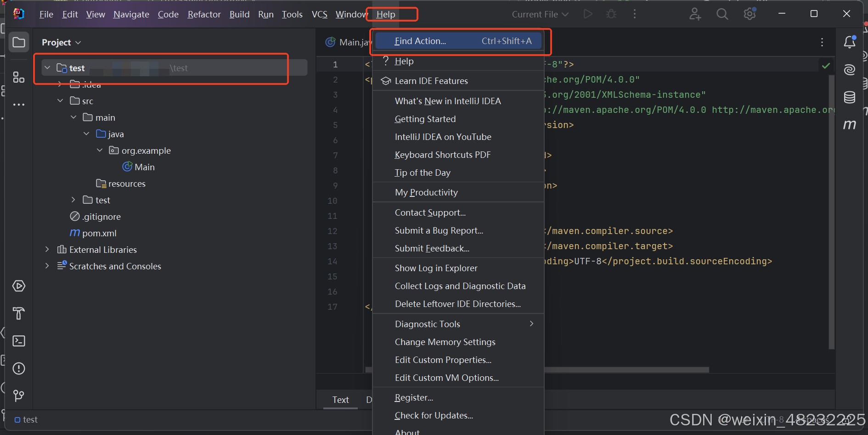
Task: Select the Text tab below editor
Action: pyautogui.click(x=340, y=400)
